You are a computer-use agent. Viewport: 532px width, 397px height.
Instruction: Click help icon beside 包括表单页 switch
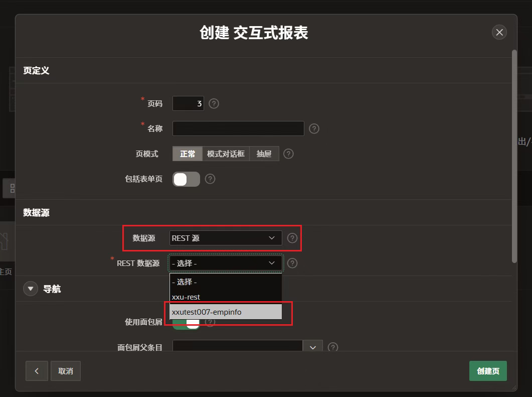click(210, 179)
